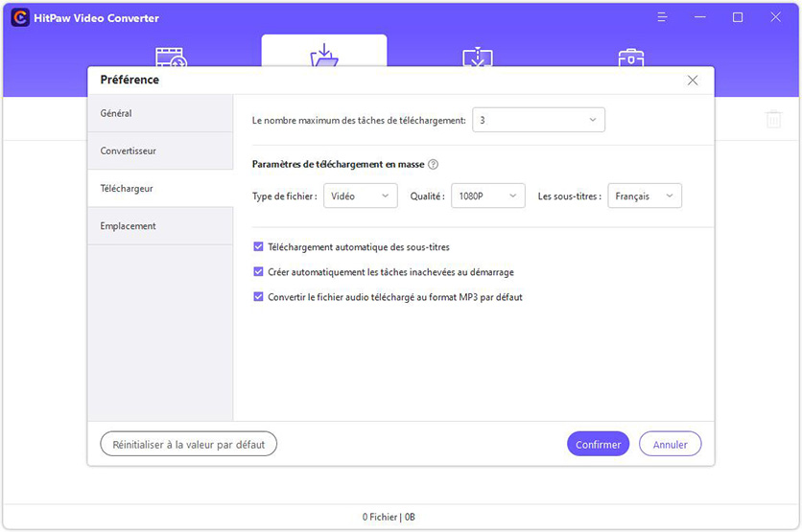Expand the Type de fichier dropdown

click(x=361, y=197)
